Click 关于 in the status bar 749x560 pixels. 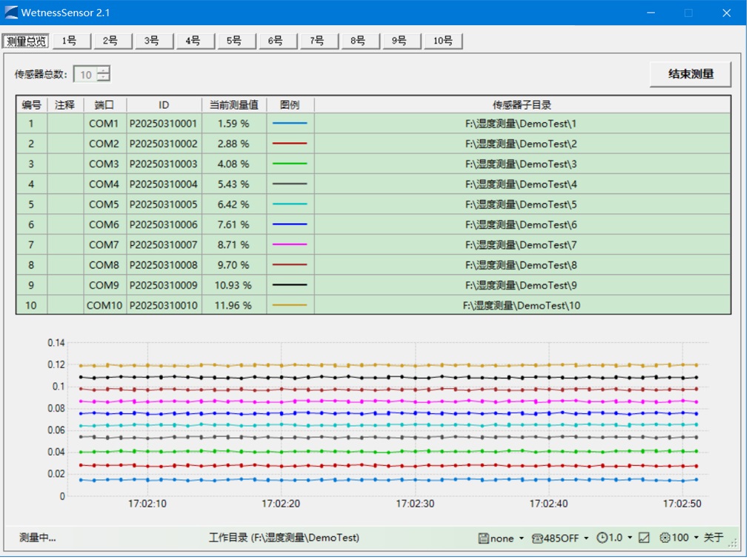click(713, 538)
